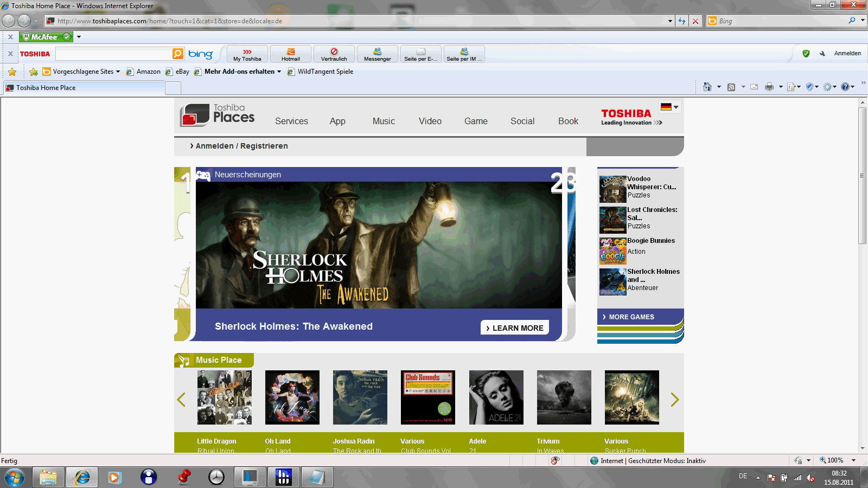Open the Book menu item
Screen dimensions: 868x488
(x=568, y=121)
